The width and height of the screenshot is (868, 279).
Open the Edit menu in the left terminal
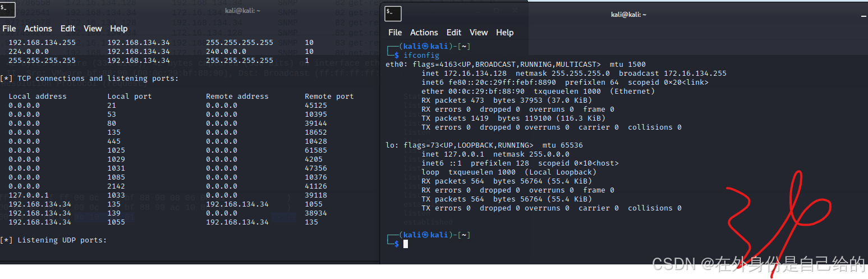[68, 29]
